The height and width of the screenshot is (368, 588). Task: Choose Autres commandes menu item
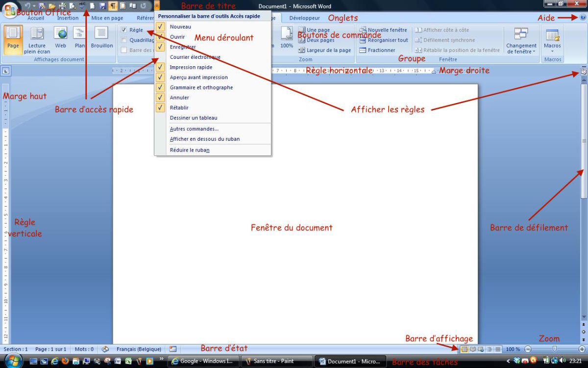pos(213,129)
